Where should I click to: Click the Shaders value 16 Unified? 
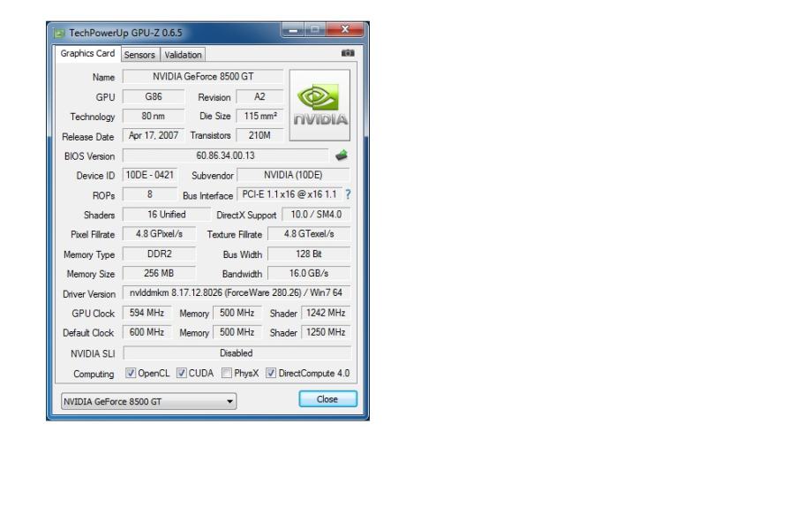(x=166, y=215)
